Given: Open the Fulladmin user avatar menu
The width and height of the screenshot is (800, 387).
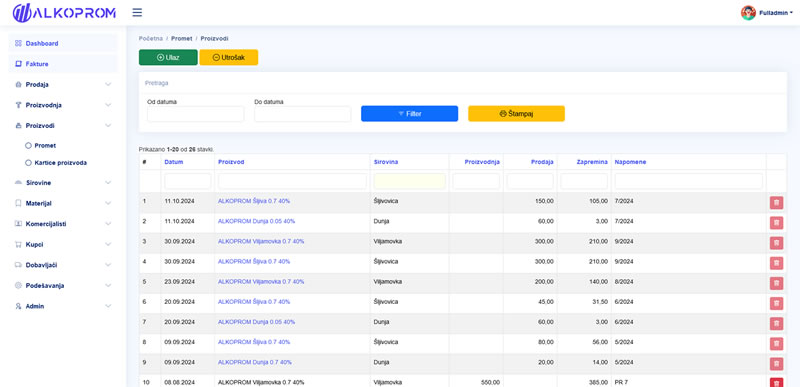Looking at the screenshot, I should pyautogui.click(x=748, y=13).
